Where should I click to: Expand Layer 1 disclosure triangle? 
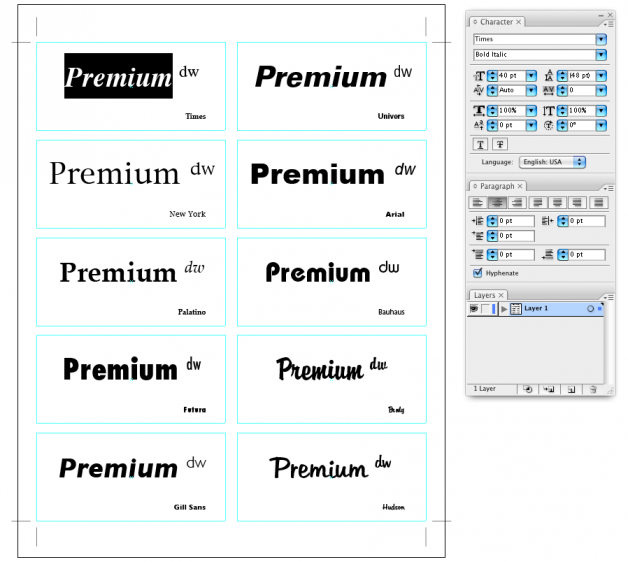click(x=504, y=308)
